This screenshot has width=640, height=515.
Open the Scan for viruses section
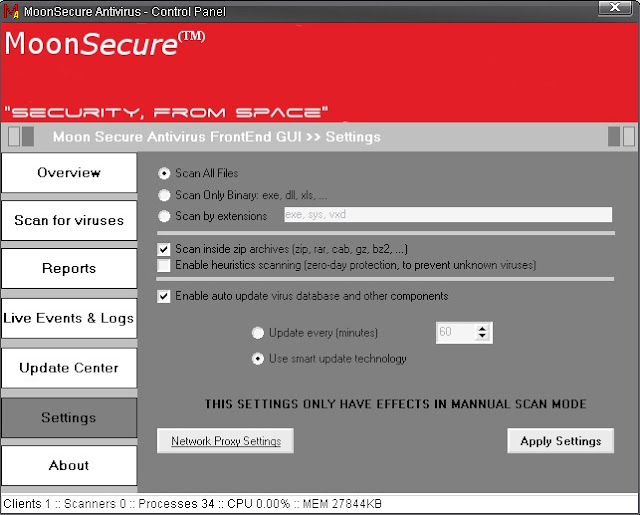pyautogui.click(x=69, y=220)
